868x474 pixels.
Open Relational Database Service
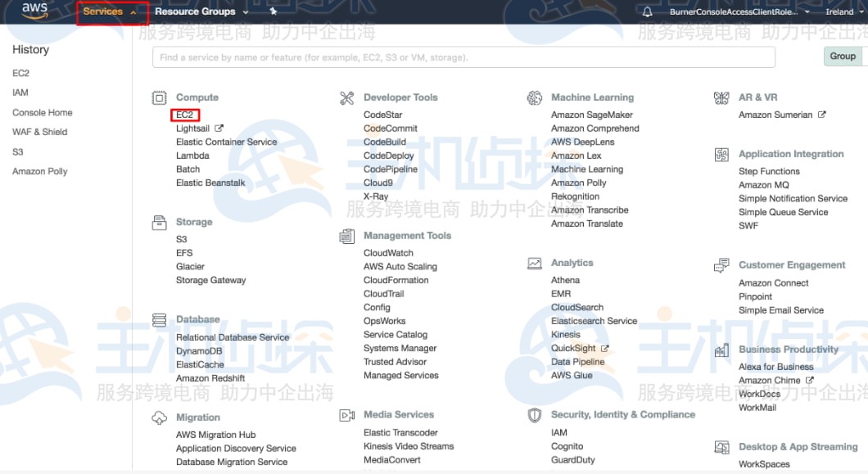(x=233, y=337)
